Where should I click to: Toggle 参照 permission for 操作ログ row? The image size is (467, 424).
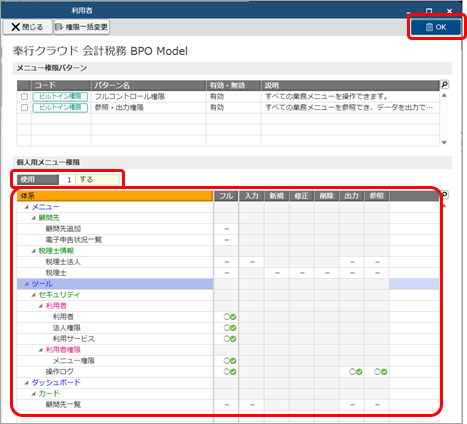[x=381, y=372]
